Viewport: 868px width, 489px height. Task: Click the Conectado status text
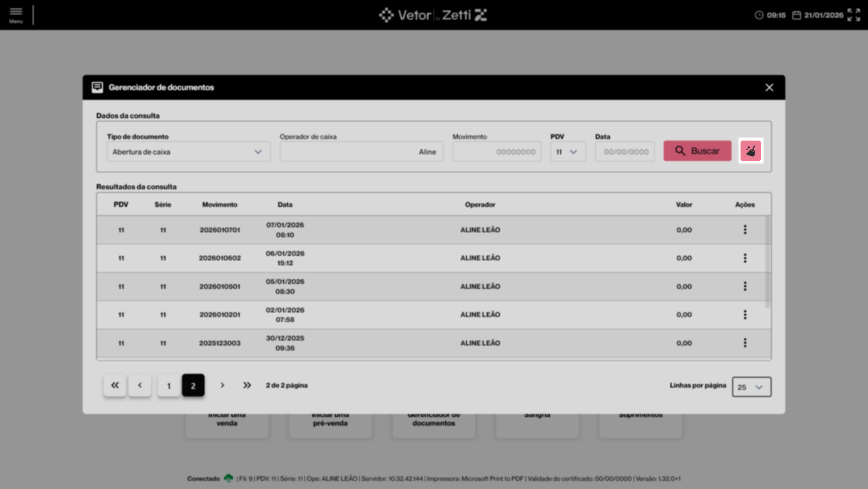[x=203, y=479]
